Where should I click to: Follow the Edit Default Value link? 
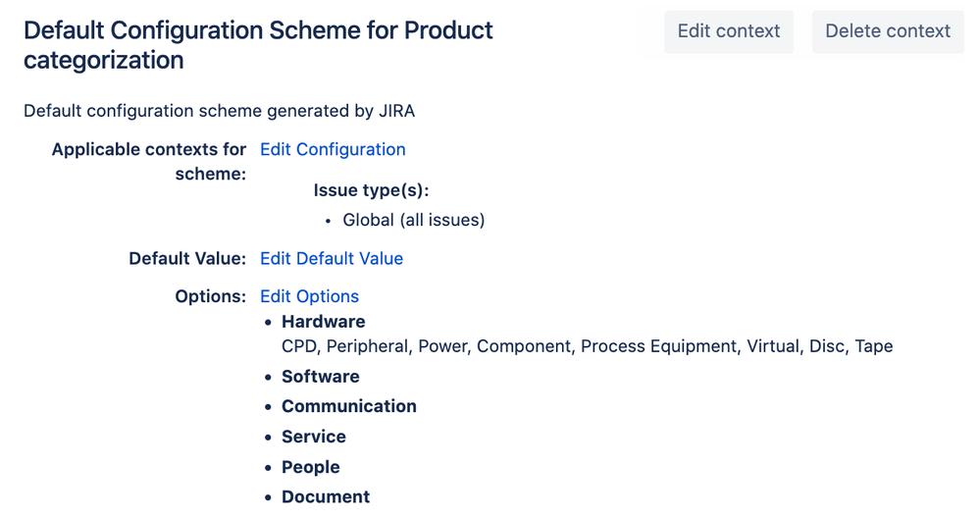332,259
